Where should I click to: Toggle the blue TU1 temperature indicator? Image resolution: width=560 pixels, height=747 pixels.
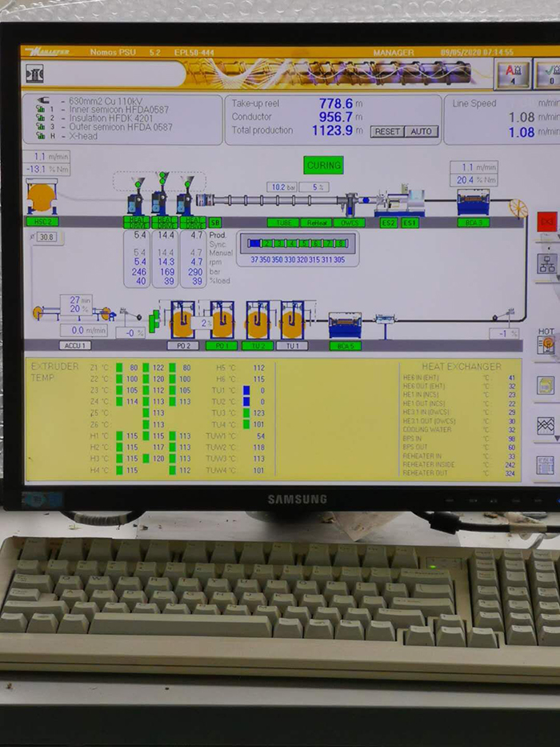pos(246,391)
